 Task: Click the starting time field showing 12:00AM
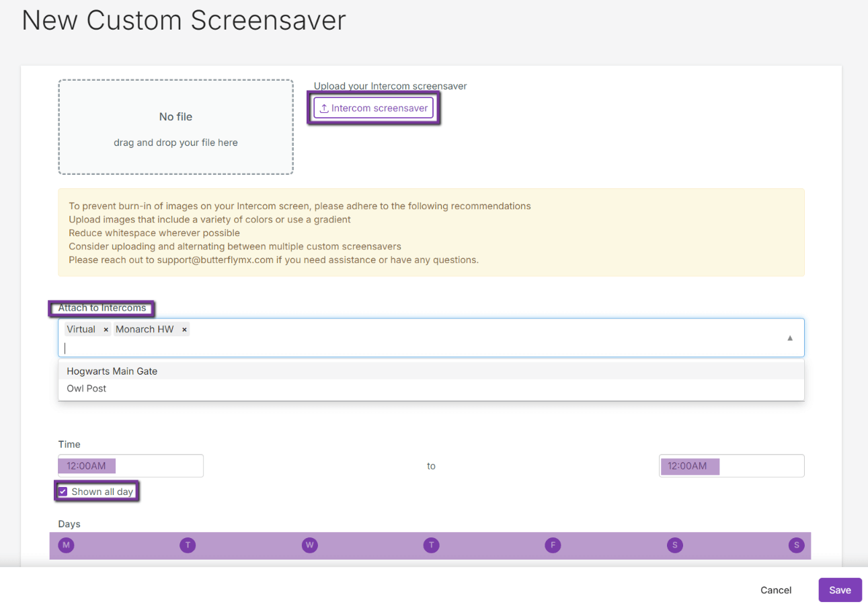130,465
